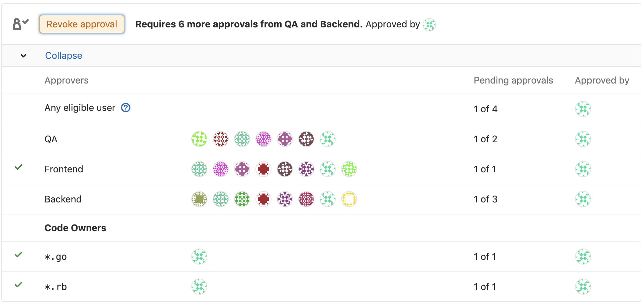Image resolution: width=644 pixels, height=304 pixels.
Task: Click Approved by avatar in Any eligible user row
Action: (x=583, y=109)
